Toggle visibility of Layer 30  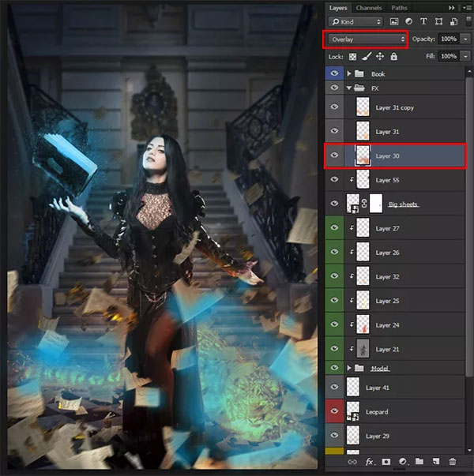point(334,156)
